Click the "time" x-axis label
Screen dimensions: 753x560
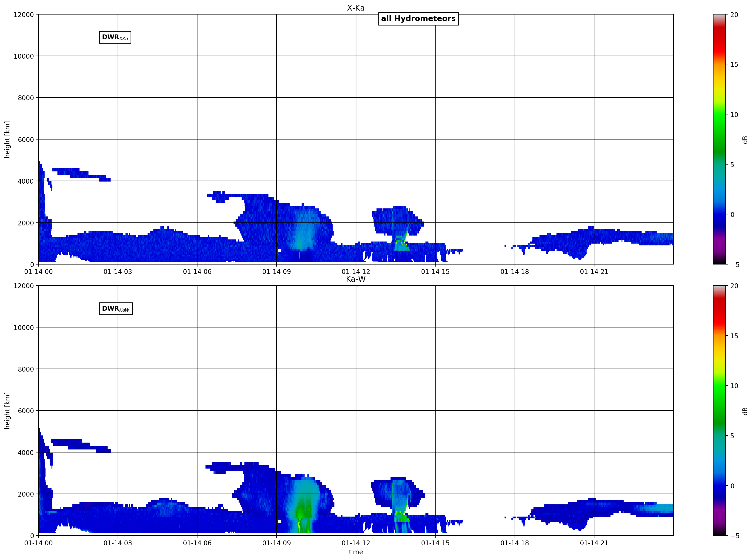point(356,552)
